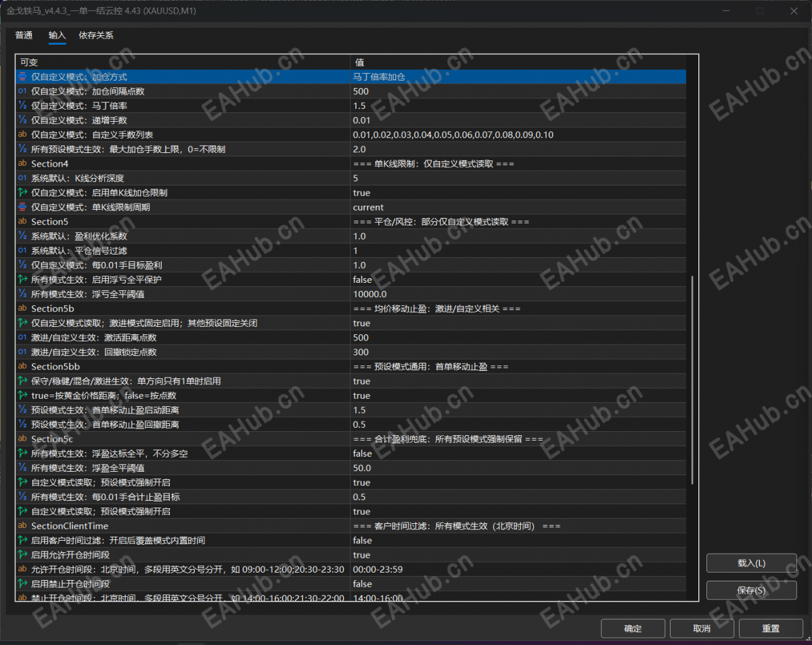
Task: Click the integer icon beside 加仓间隔点数
Action: pyautogui.click(x=22, y=91)
